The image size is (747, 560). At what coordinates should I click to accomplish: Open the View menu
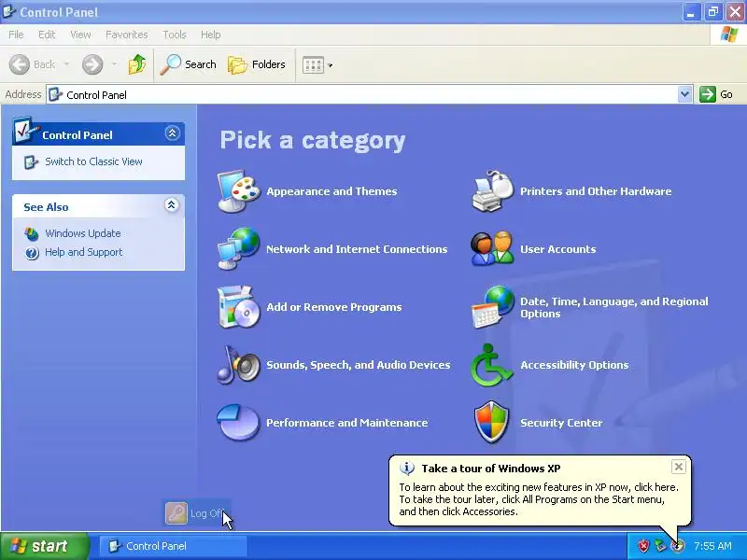(80, 35)
